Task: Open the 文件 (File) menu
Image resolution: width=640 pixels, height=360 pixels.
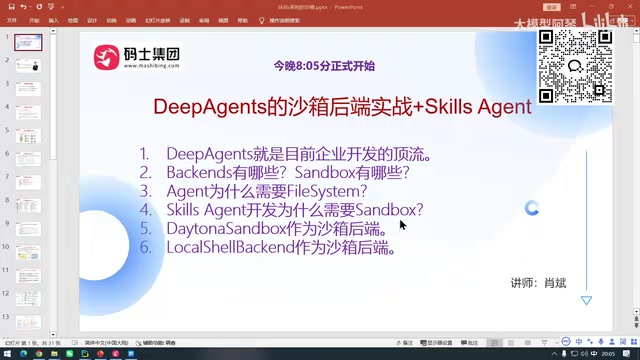Action: coord(12,20)
